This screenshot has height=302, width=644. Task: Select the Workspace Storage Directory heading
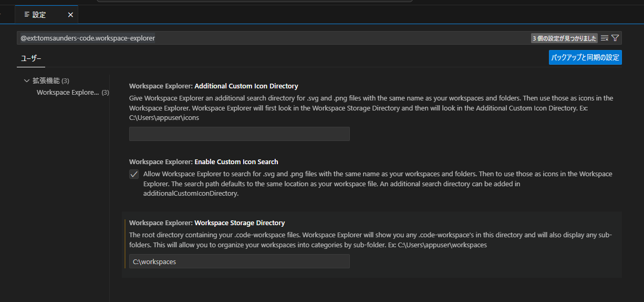207,223
